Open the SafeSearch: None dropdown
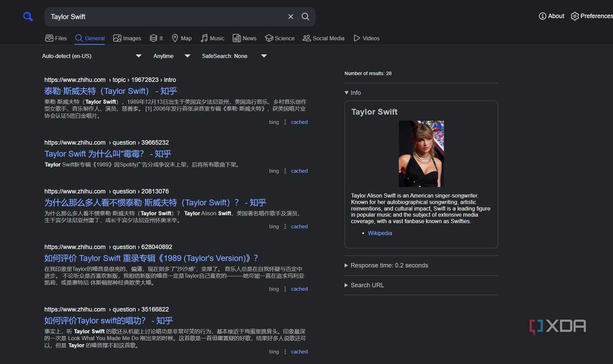Viewport: 613px width, 364px height. [x=234, y=56]
